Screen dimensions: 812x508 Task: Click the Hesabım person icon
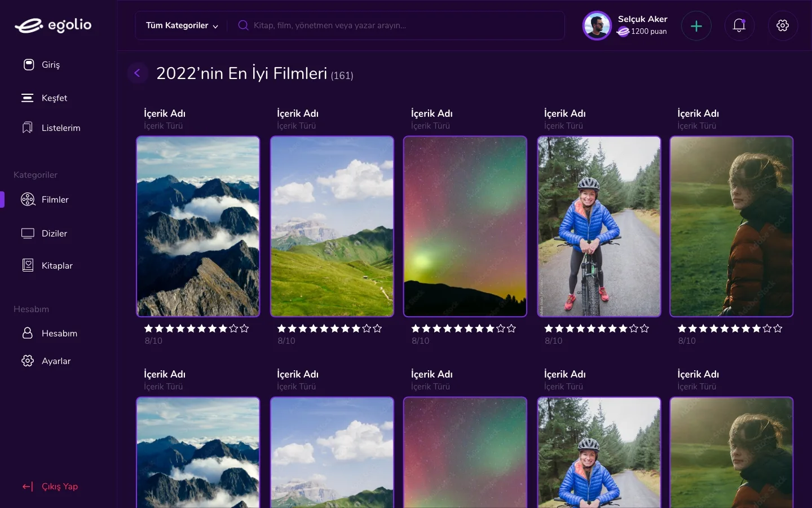coord(27,333)
